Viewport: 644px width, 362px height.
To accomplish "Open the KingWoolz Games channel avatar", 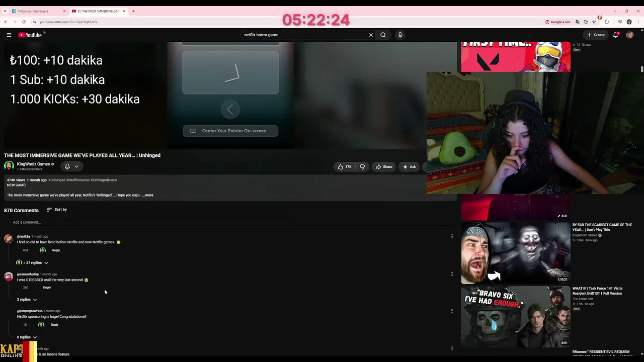I will tap(9, 166).
